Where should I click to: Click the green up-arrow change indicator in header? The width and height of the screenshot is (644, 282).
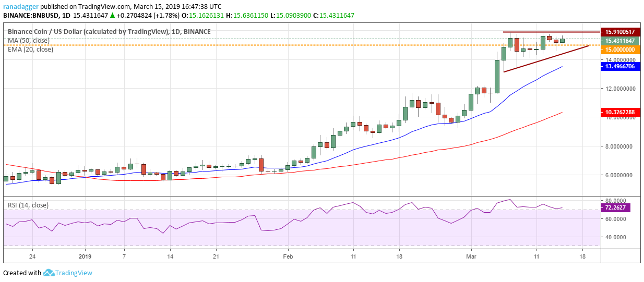(x=112, y=16)
